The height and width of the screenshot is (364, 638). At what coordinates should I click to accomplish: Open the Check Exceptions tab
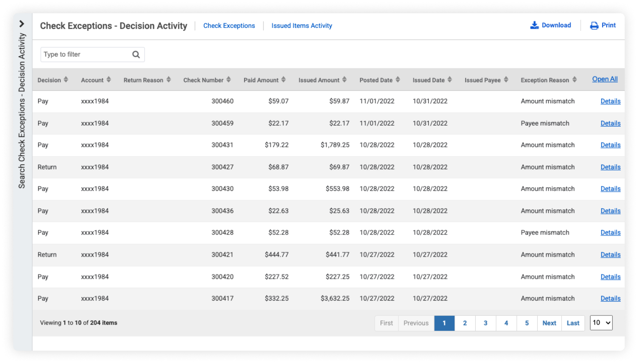coord(229,26)
